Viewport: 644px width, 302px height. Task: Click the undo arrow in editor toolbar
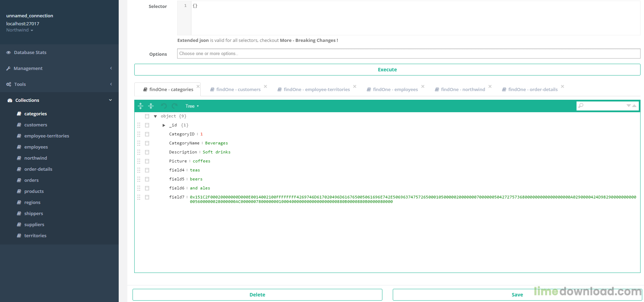click(x=164, y=106)
